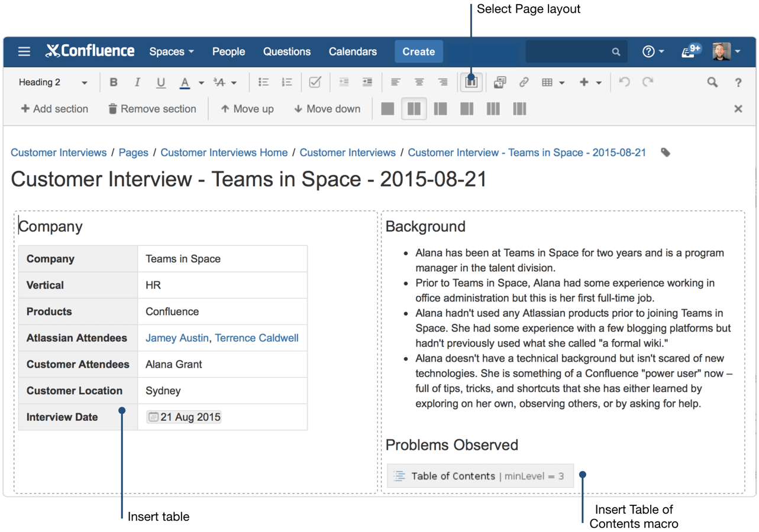Select two column right sidebar layout

tap(467, 109)
